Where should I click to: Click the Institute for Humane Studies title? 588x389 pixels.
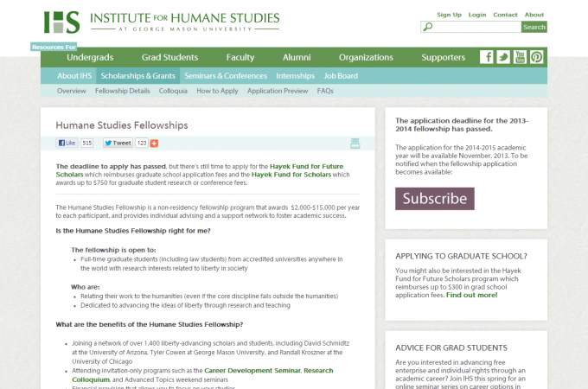[x=185, y=18]
